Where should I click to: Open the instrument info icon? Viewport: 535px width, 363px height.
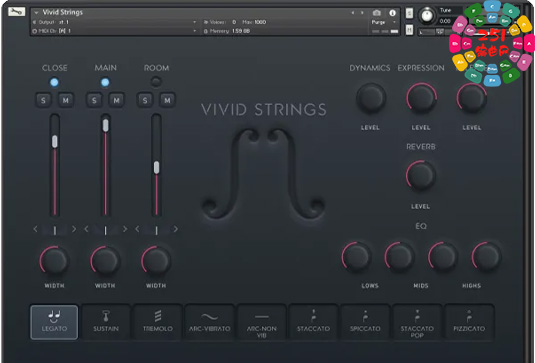[392, 13]
